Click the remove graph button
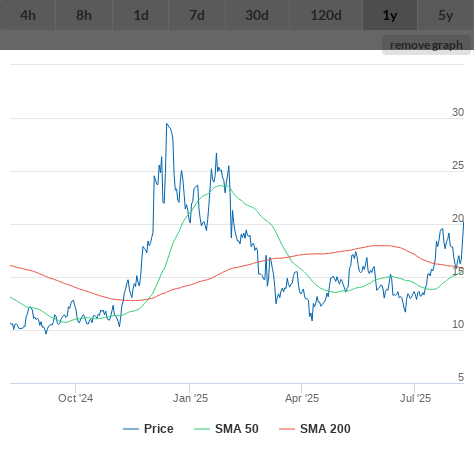Image resolution: width=474 pixels, height=455 pixels. coord(426,45)
